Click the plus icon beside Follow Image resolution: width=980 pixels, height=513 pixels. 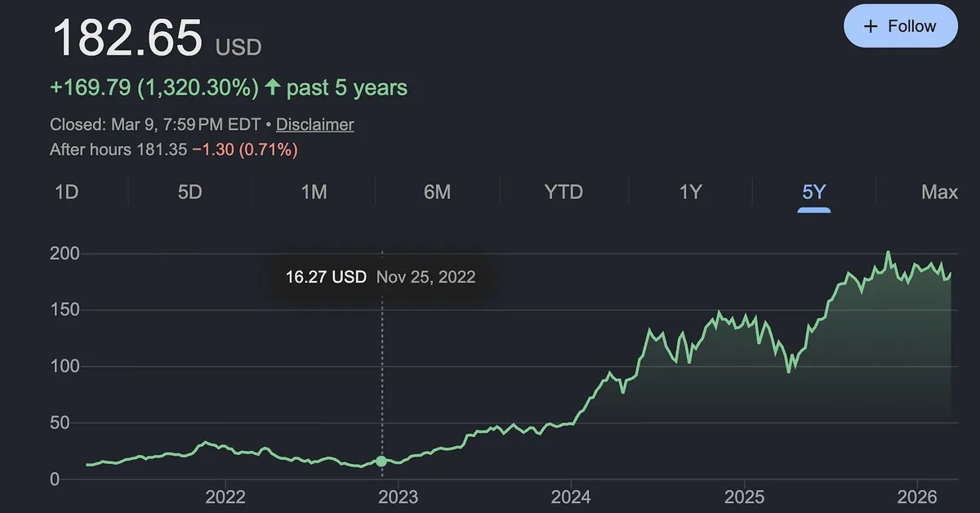[x=871, y=26]
